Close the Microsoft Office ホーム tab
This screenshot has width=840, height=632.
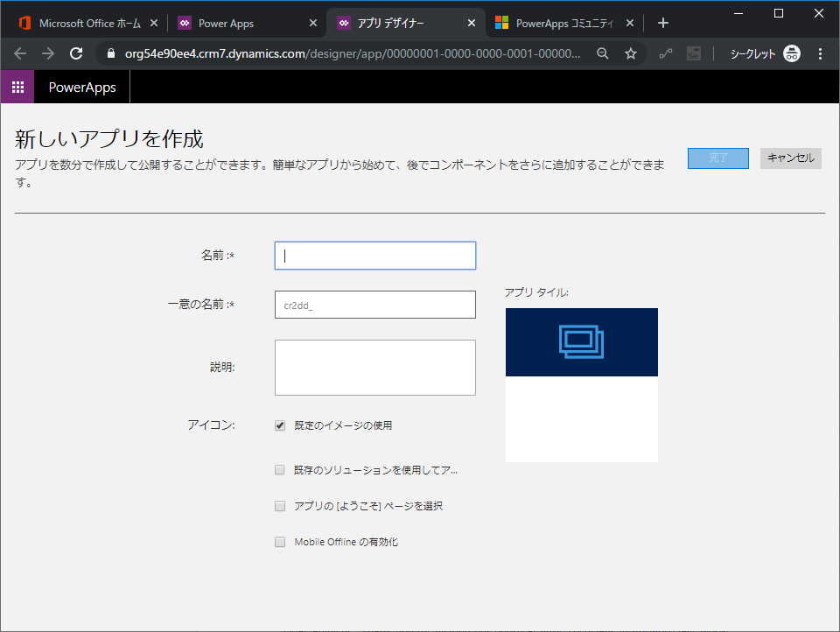(154, 23)
